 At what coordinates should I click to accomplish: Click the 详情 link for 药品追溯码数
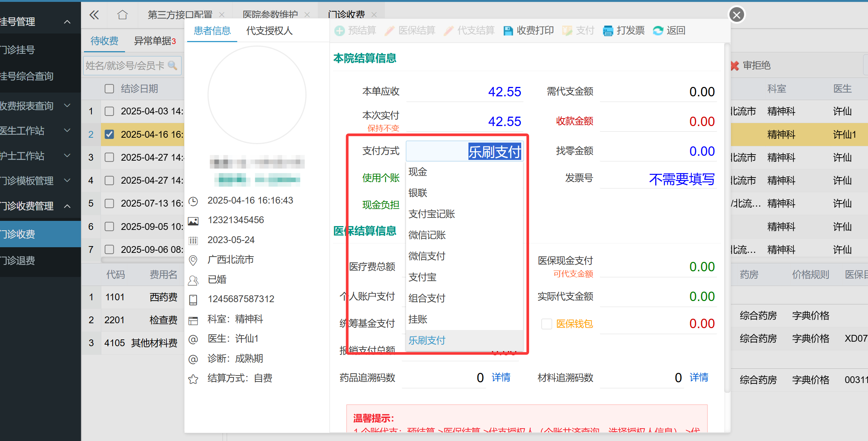coord(501,377)
